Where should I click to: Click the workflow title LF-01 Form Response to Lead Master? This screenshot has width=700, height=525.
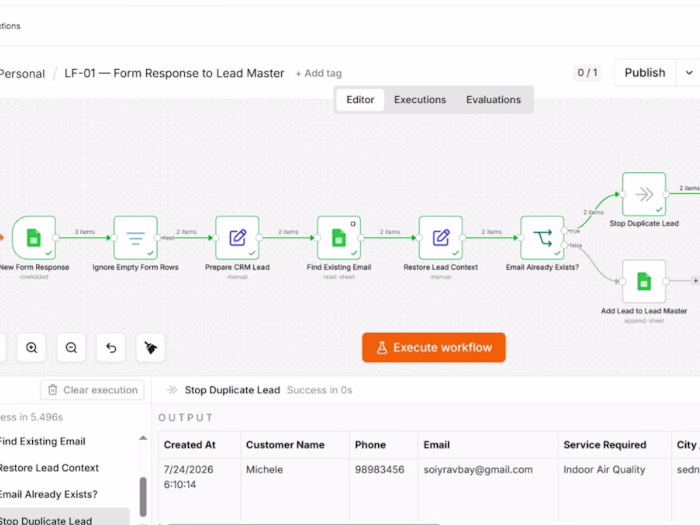point(174,73)
